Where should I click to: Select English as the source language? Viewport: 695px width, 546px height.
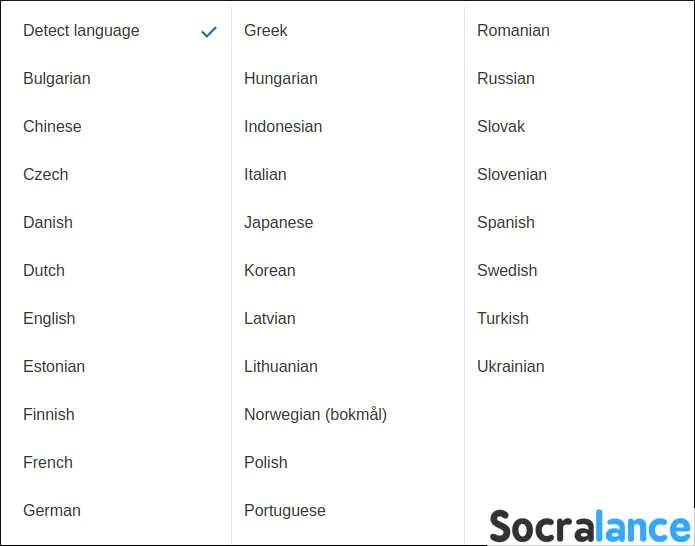point(49,319)
